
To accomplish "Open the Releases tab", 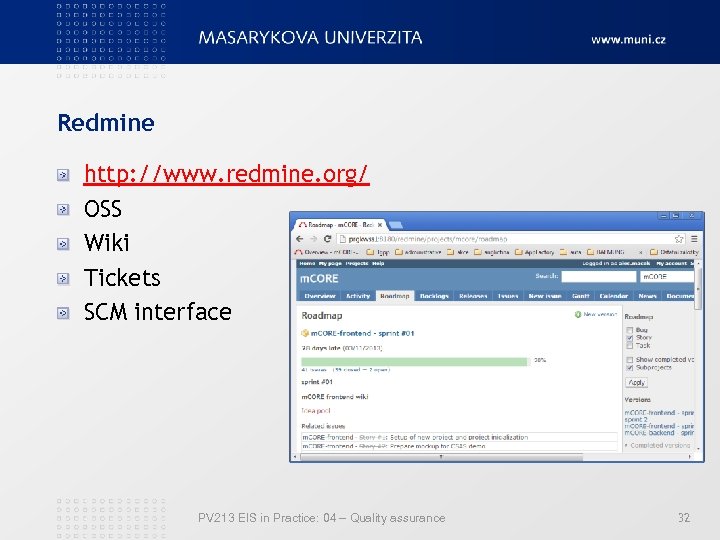I will (473, 296).
